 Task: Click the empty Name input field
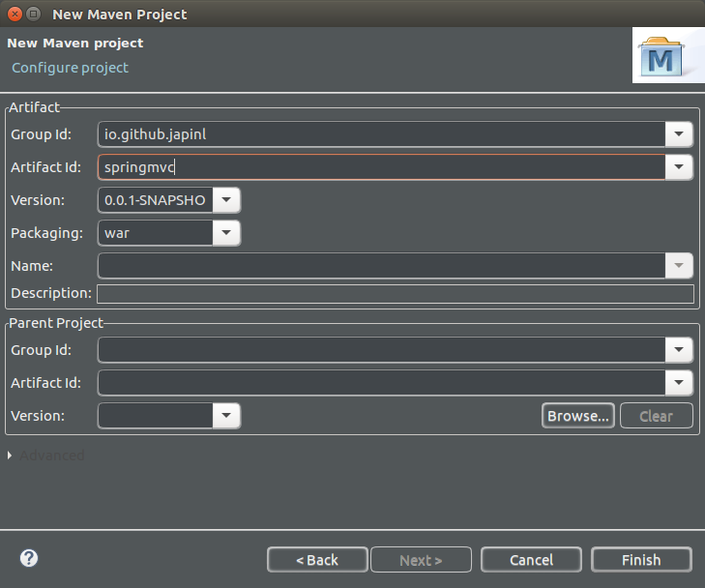click(x=381, y=265)
